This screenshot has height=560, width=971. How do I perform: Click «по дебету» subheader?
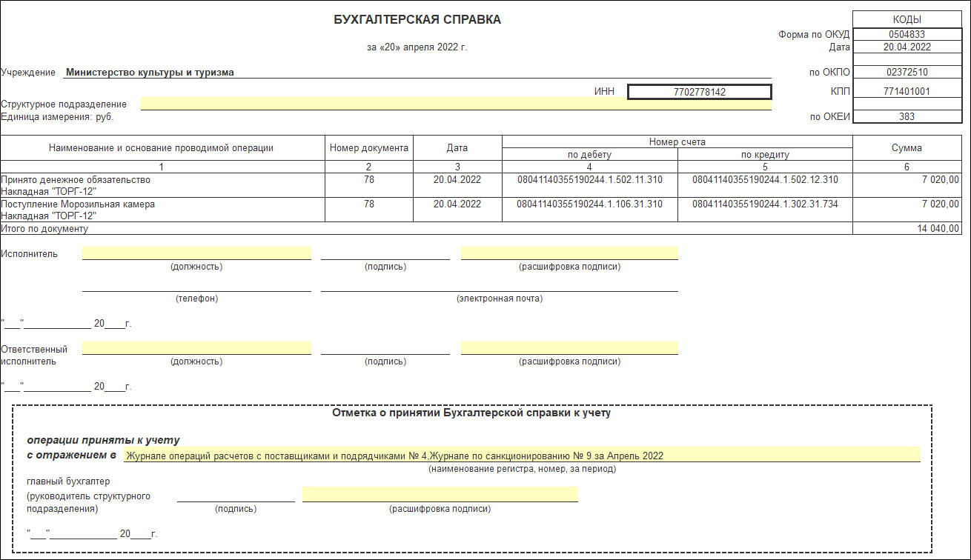(590, 155)
